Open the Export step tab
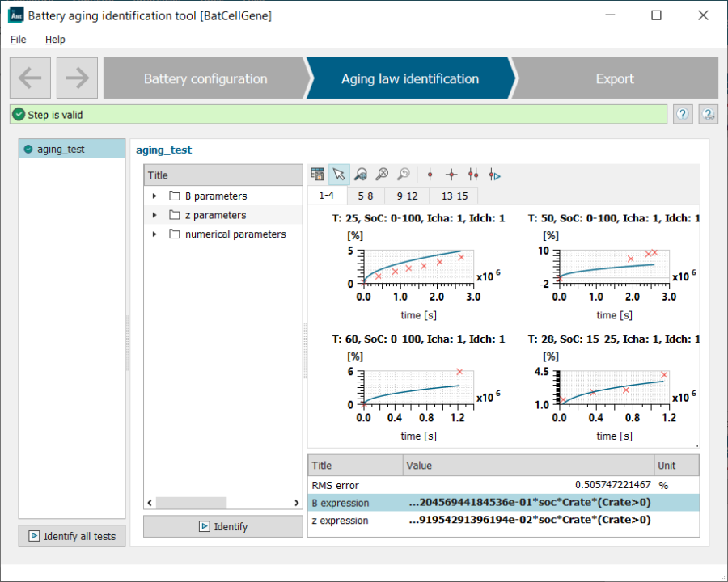 (x=615, y=78)
